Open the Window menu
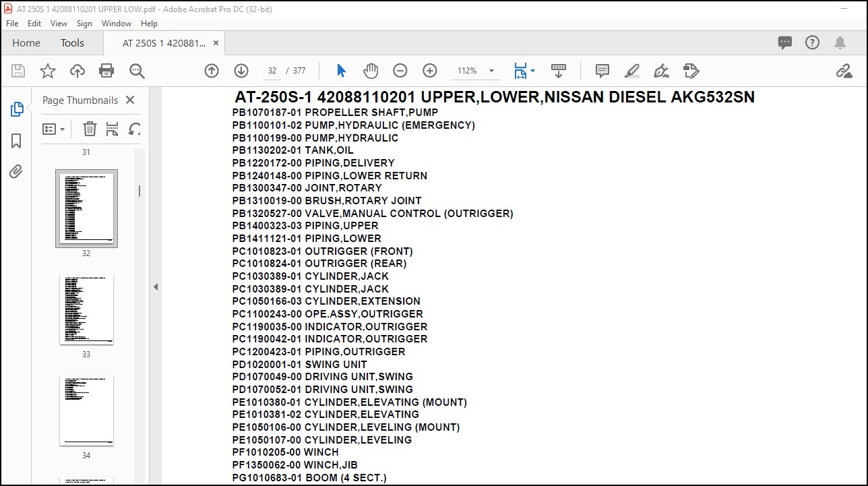The width and height of the screenshot is (868, 486). [x=117, y=23]
